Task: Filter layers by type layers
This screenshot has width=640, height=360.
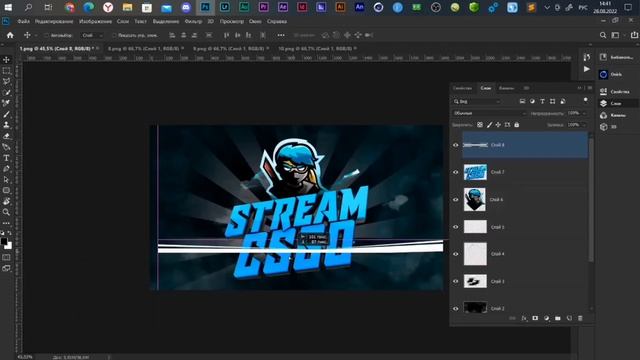Action: click(x=542, y=101)
